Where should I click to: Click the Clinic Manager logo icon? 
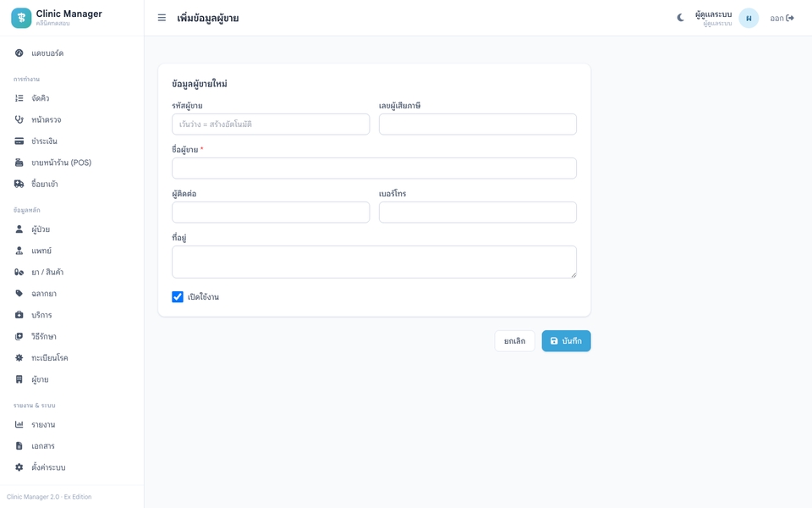pos(21,18)
